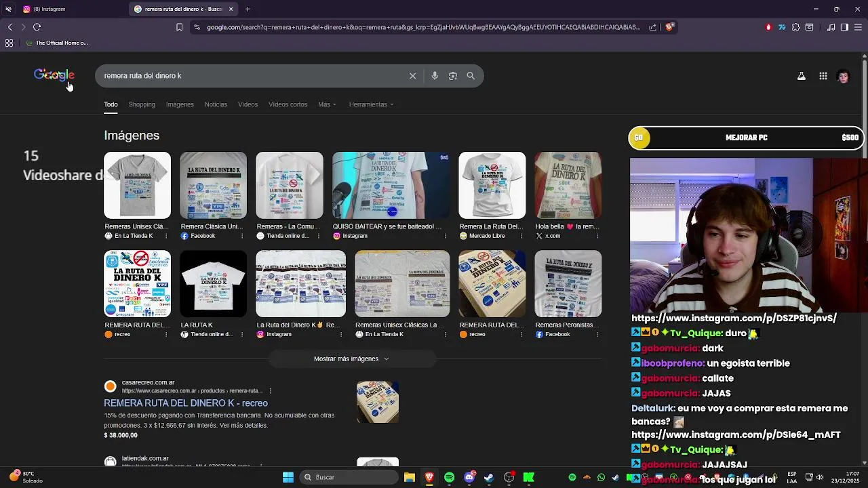
Task: Select the Videos cortos filter
Action: 288,104
